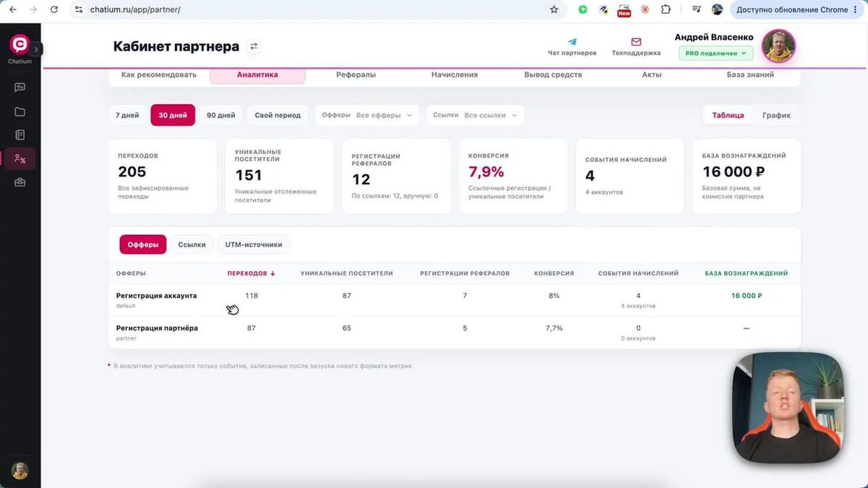Image resolution: width=868 pixels, height=488 pixels.
Task: Click the presenter webcam video overlay
Action: (x=788, y=408)
